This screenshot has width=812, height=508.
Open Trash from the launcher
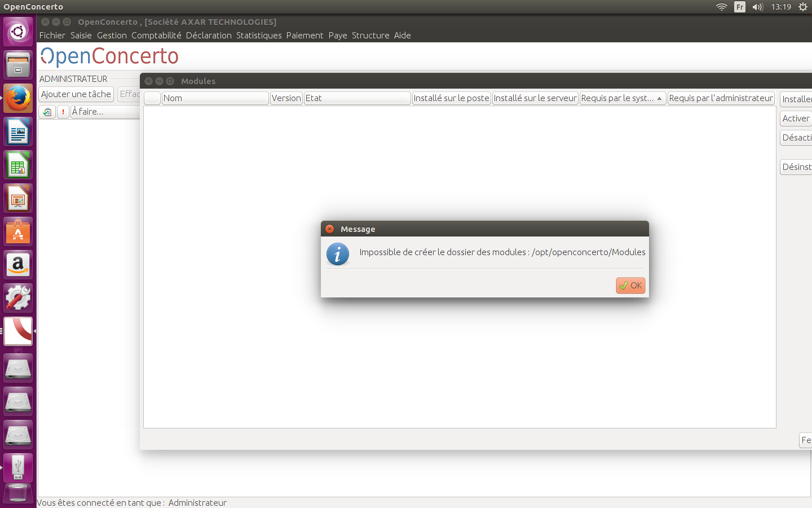18,493
